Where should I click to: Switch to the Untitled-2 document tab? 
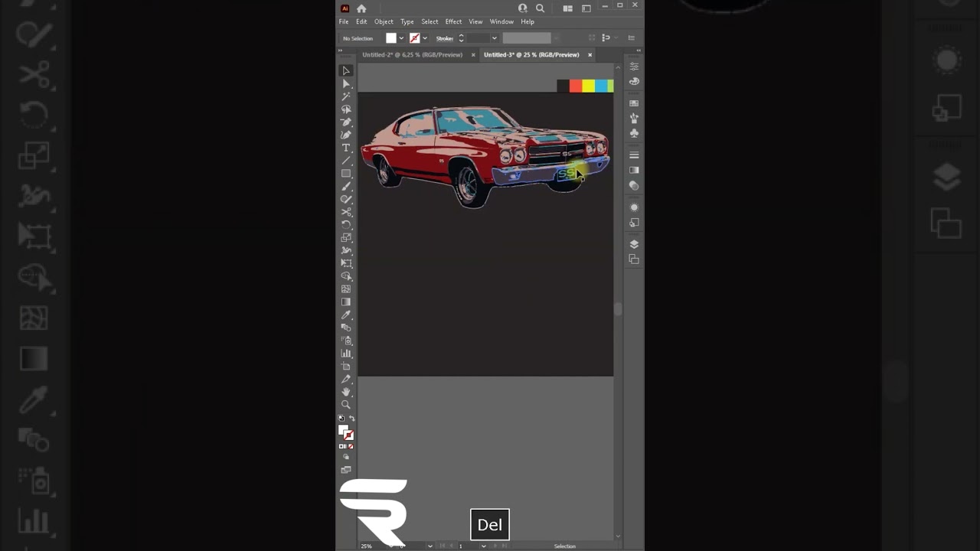[413, 55]
